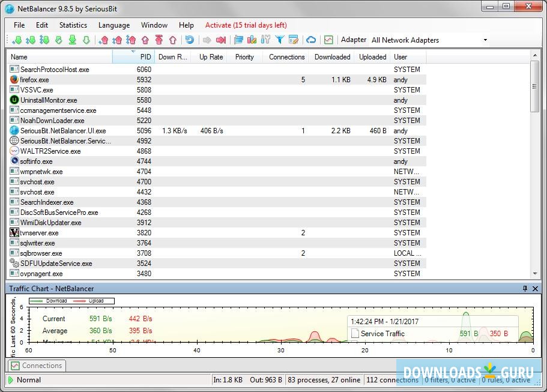Click the 83 processes, 27 online status
The width and height of the screenshot is (547, 392).
point(324,380)
